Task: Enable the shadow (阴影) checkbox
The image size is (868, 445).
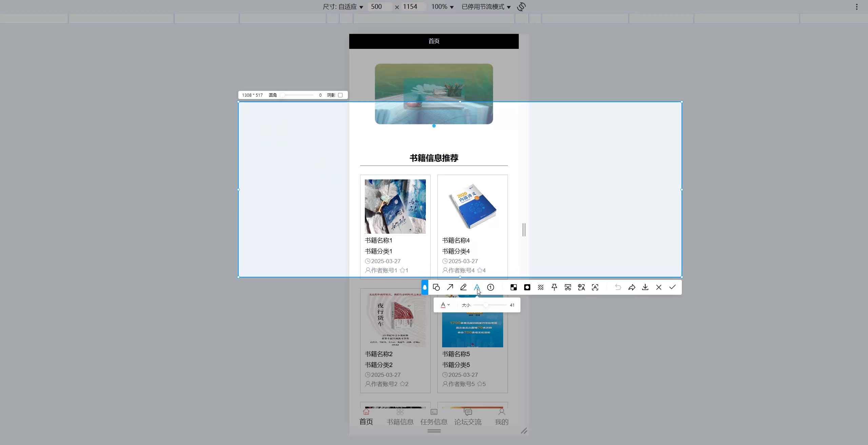Action: point(340,95)
